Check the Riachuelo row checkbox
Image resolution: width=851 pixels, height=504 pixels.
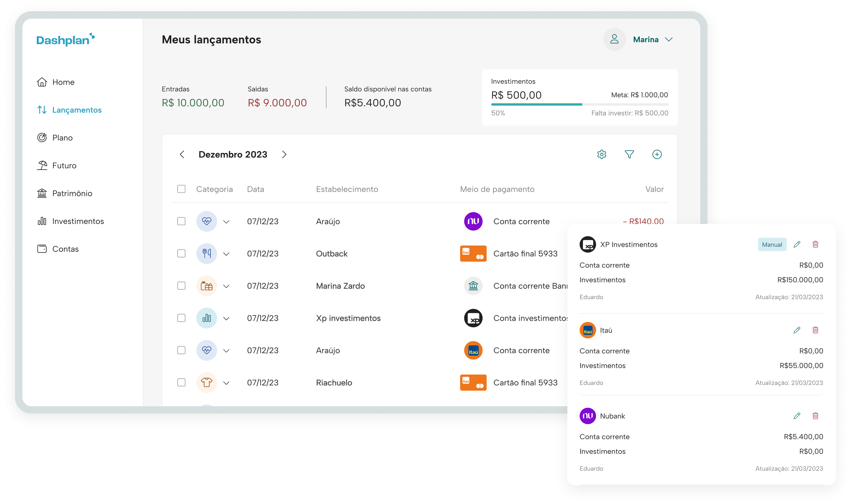coord(181,383)
